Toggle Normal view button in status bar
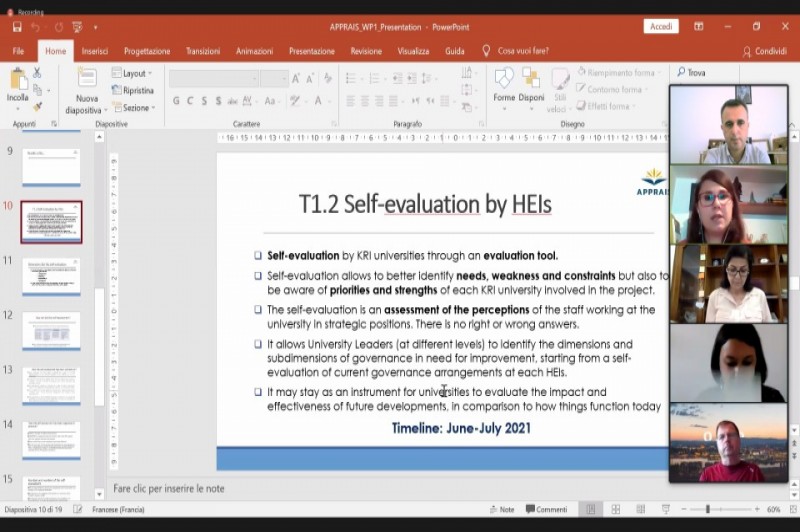Viewport: 800px width, 532px height. click(x=591, y=509)
